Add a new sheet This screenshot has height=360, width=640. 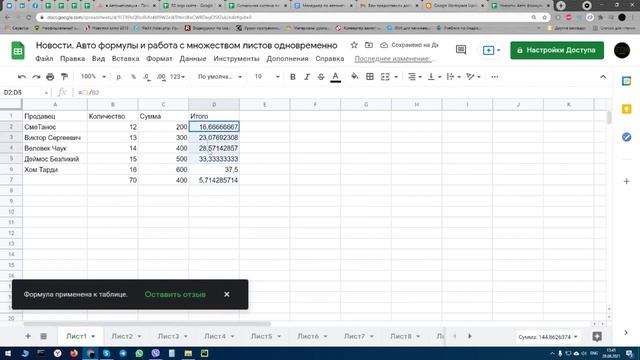[x=28, y=336]
